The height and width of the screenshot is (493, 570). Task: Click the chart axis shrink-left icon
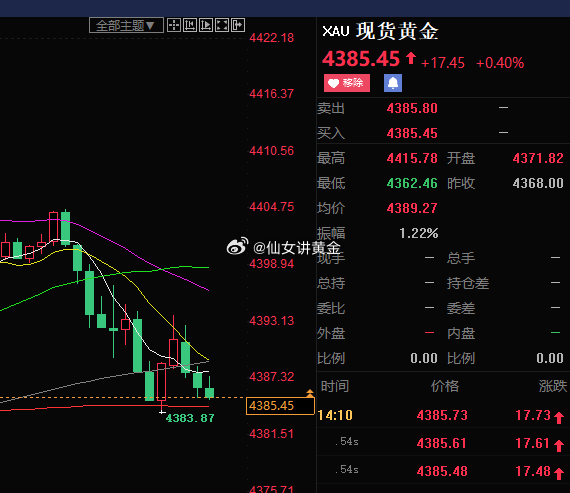(x=190, y=25)
